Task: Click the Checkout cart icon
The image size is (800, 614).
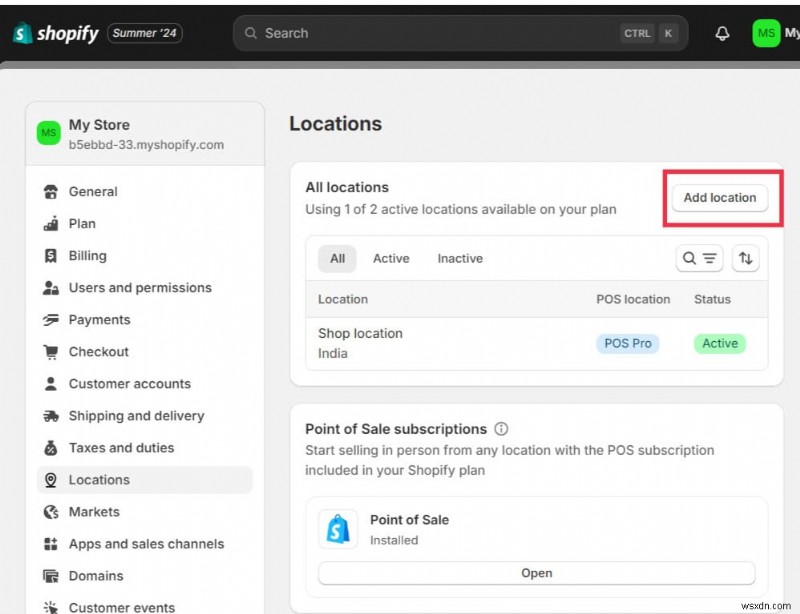Action: [x=51, y=352]
